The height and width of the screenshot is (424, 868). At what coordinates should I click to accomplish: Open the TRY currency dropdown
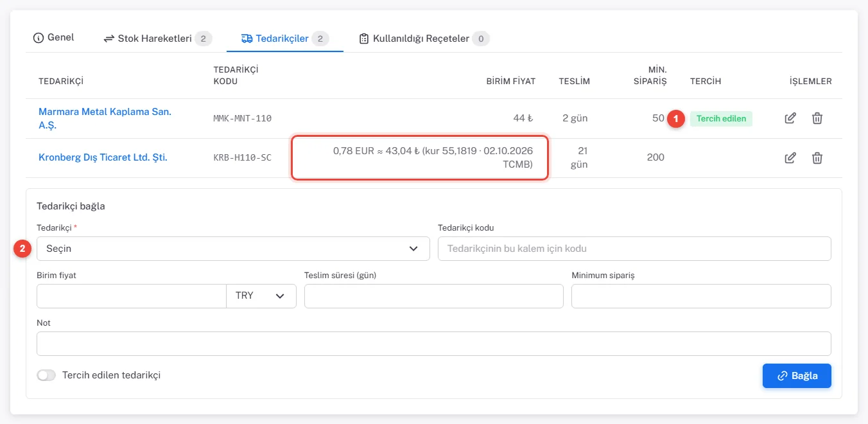coord(261,296)
